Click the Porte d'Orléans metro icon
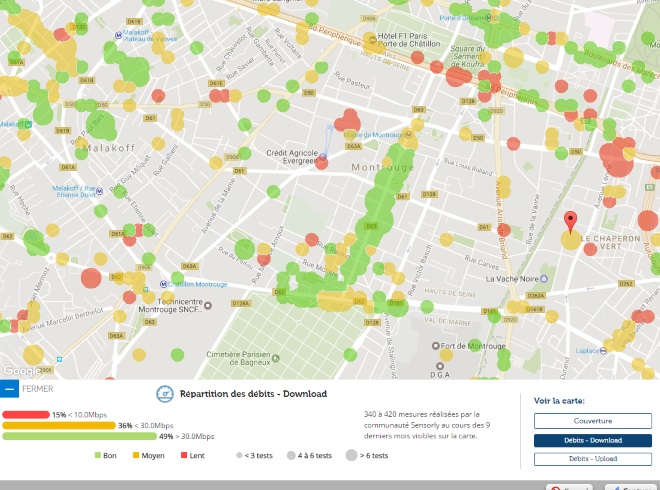Image resolution: width=660 pixels, height=490 pixels. [489, 18]
